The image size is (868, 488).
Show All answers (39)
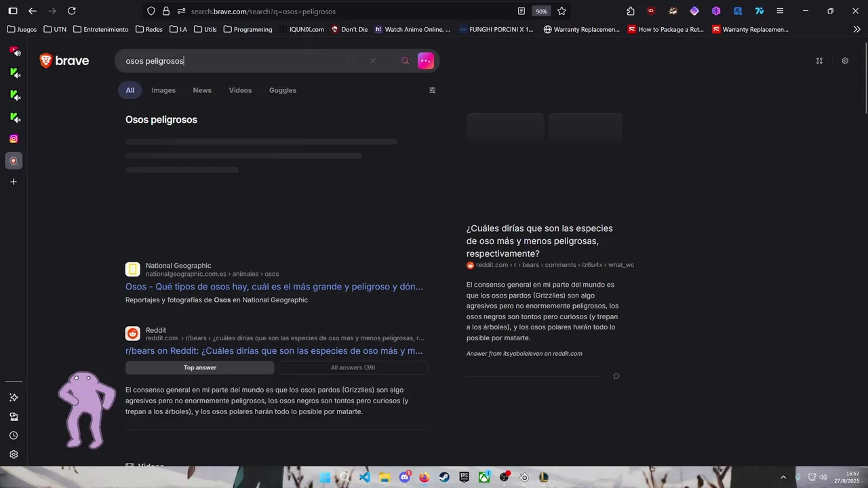coord(353,367)
